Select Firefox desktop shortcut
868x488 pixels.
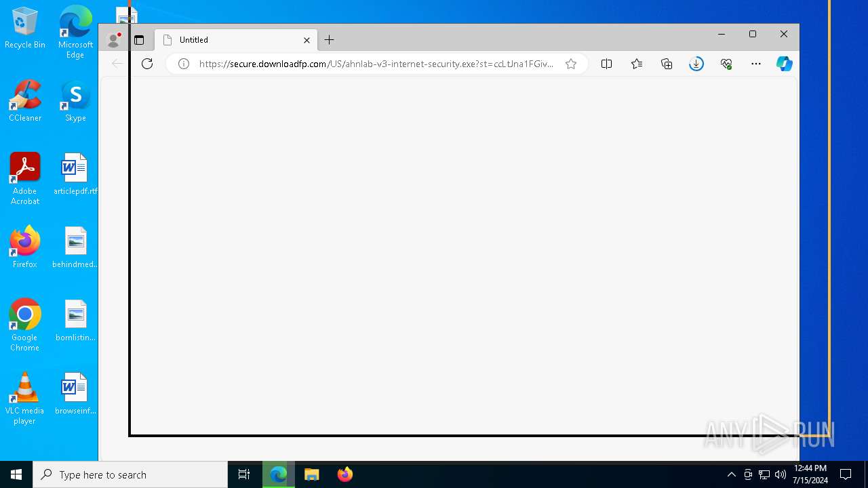25,247
